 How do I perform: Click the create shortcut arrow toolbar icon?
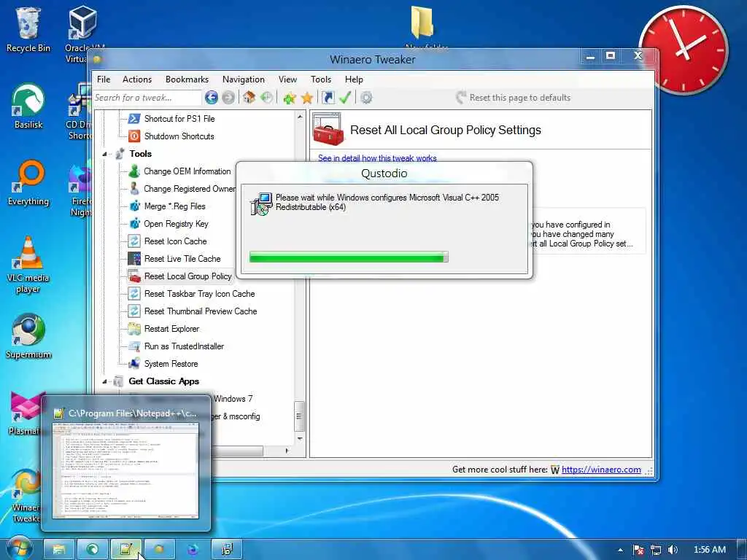(x=328, y=98)
